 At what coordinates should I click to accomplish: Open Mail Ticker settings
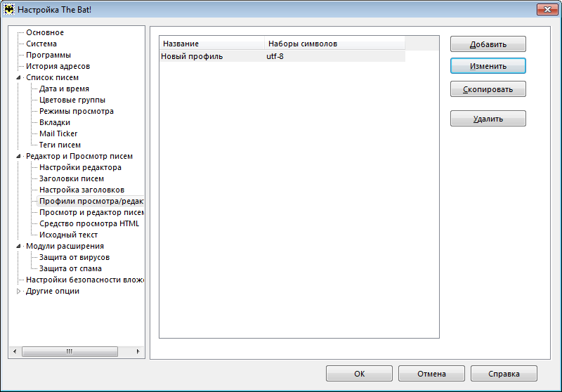click(x=58, y=133)
